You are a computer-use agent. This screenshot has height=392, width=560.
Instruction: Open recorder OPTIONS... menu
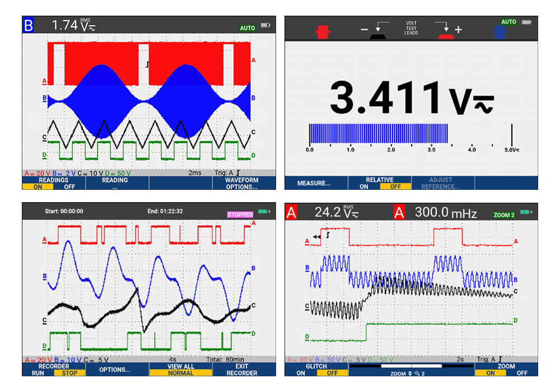point(115,370)
